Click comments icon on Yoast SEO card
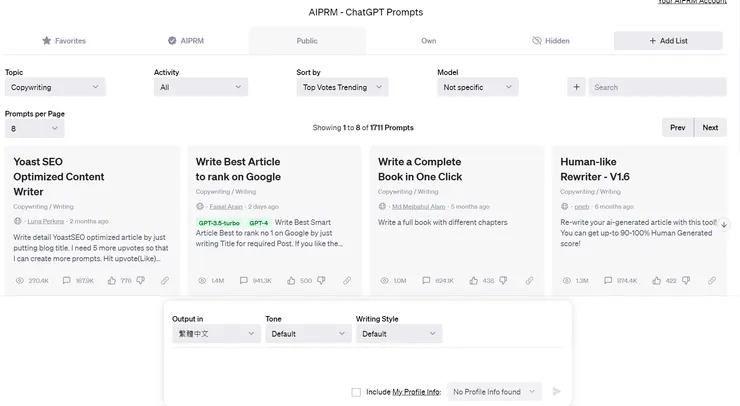Screen dimensions: 740x406 tap(67, 280)
